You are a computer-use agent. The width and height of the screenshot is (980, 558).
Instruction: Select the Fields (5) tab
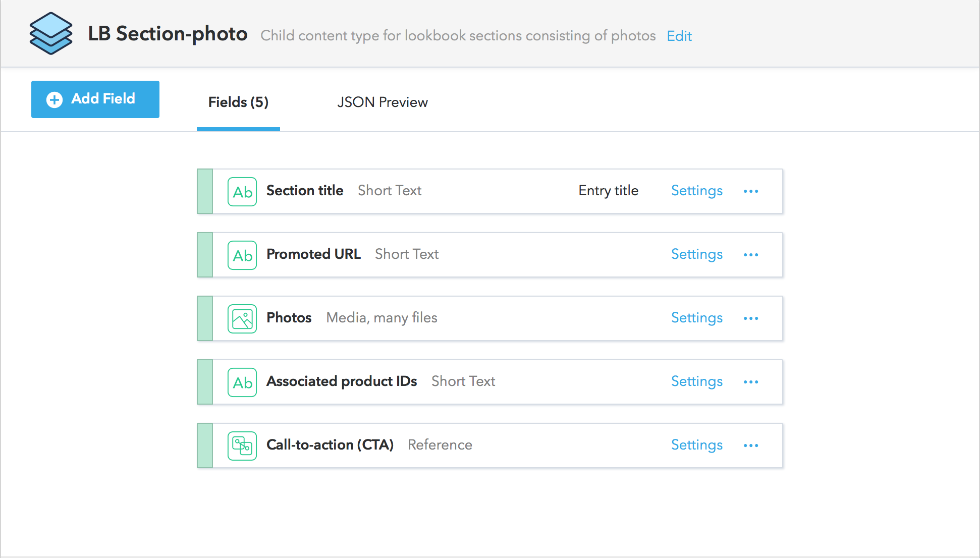238,102
